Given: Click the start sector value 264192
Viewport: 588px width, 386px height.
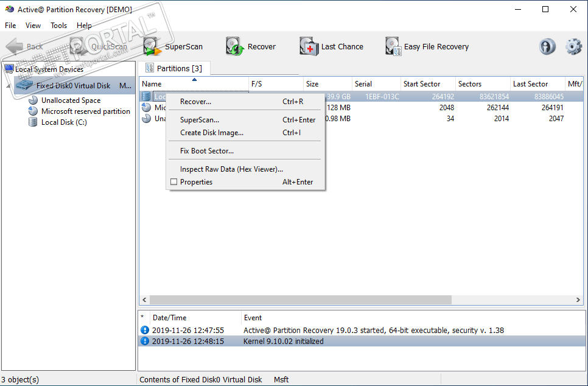Looking at the screenshot, I should click(443, 97).
